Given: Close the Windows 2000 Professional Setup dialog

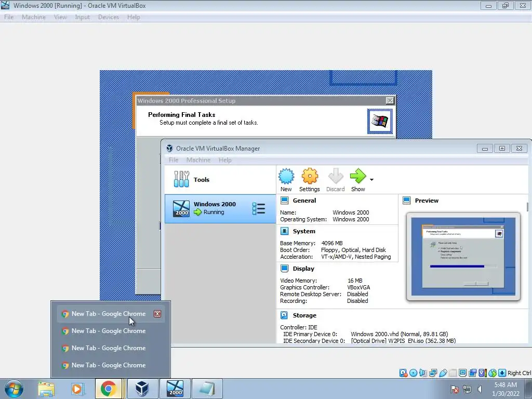Looking at the screenshot, I should coord(390,100).
